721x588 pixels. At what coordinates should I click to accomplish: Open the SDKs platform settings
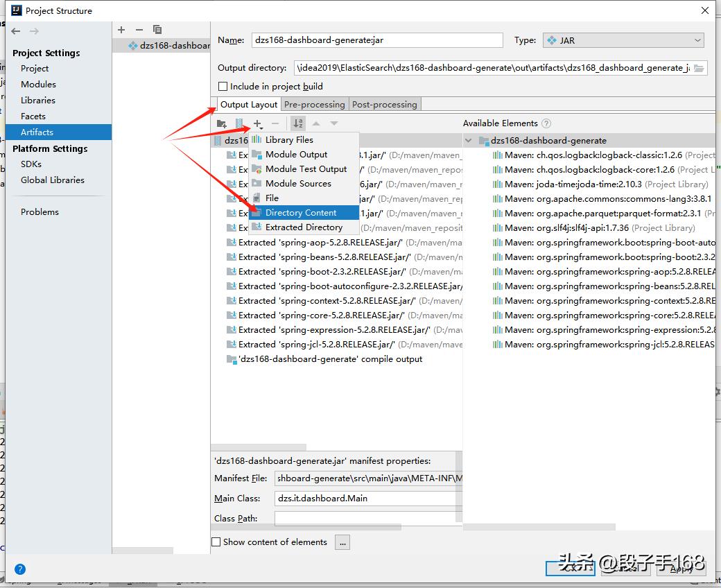click(31, 164)
